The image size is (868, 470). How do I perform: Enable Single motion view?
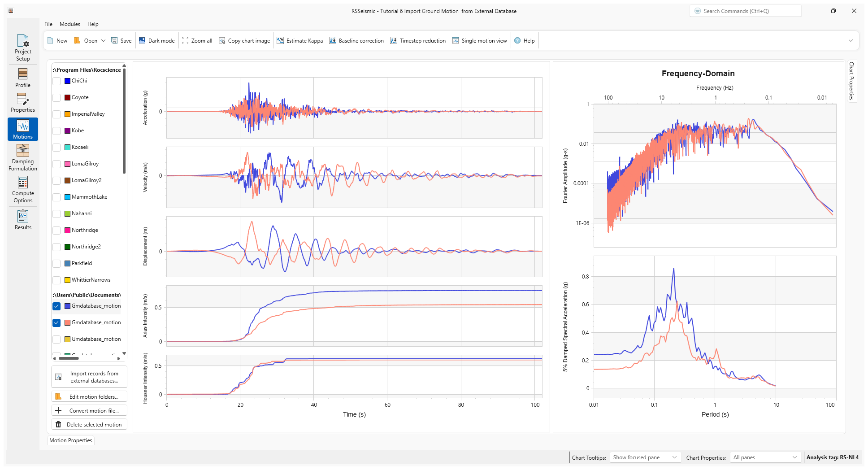479,40
